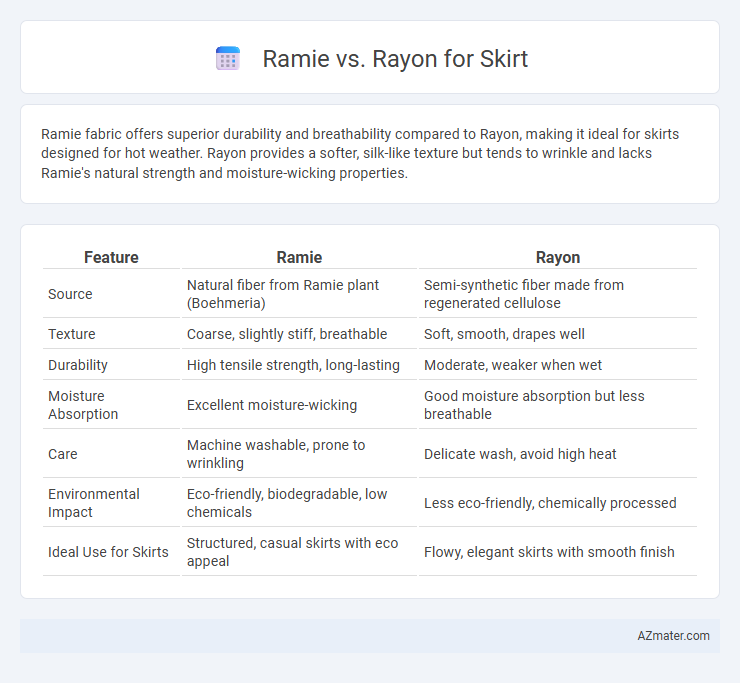Click 'Coarse, slightly stiff, breathable' cell

pyautogui.click(x=287, y=334)
